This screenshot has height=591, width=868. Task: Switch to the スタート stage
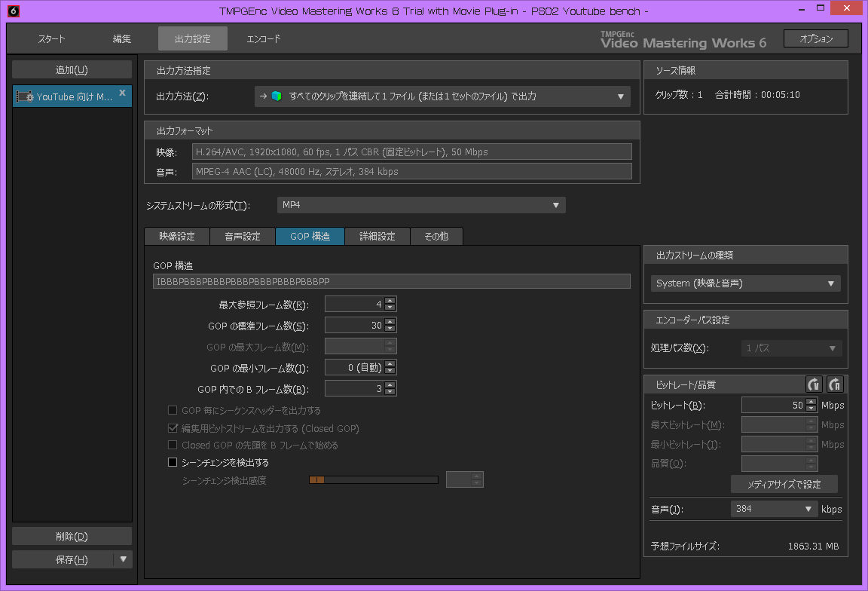(51, 38)
